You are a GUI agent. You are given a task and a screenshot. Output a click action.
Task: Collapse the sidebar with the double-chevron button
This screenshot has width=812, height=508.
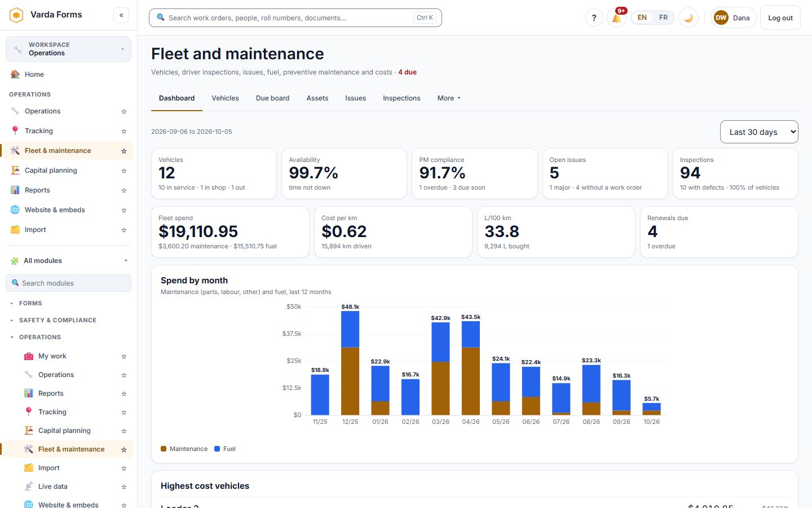[121, 15]
